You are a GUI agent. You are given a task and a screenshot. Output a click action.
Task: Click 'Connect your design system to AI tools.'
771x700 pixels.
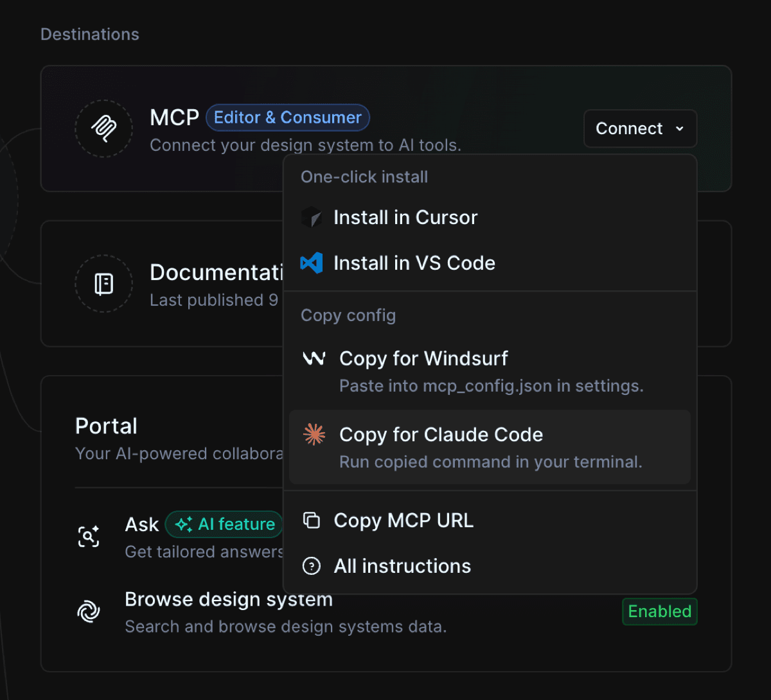tap(306, 145)
